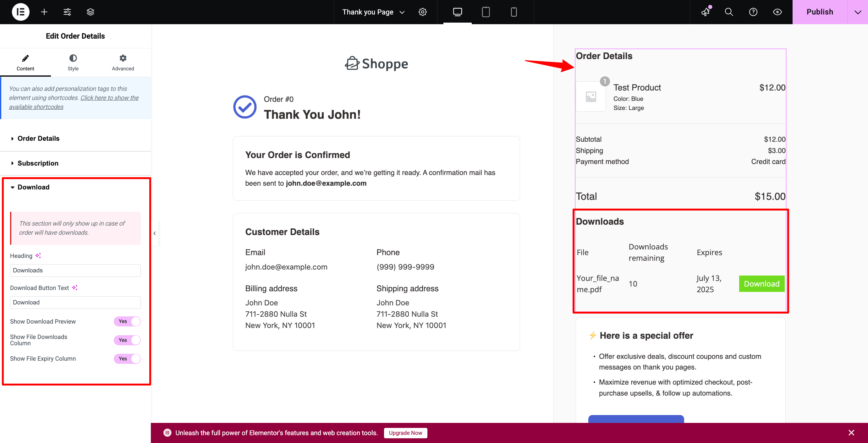
Task: Click the Test Product name
Action: point(637,88)
